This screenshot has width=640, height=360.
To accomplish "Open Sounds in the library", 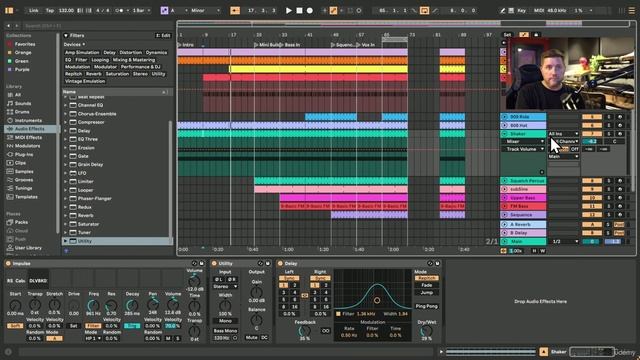I will tap(22, 104).
